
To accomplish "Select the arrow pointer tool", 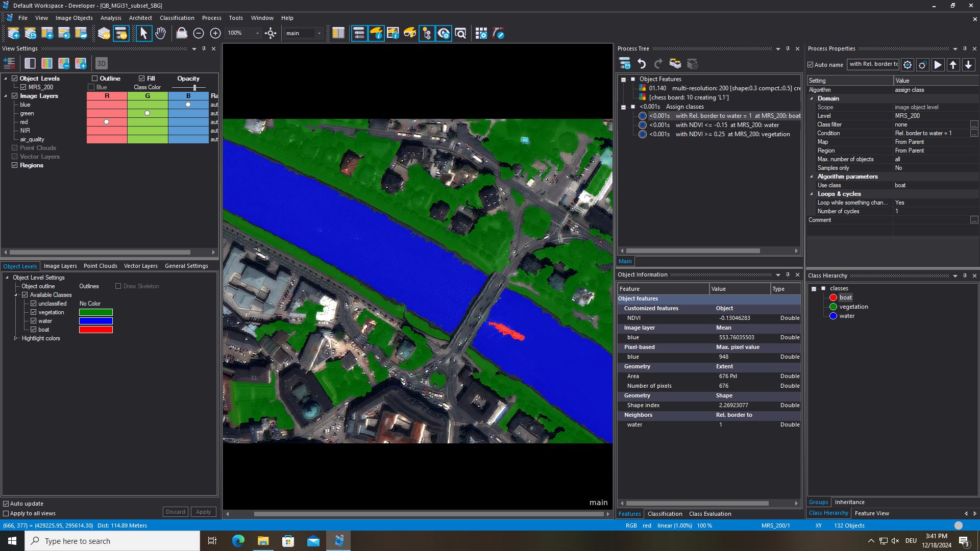I will tap(143, 34).
